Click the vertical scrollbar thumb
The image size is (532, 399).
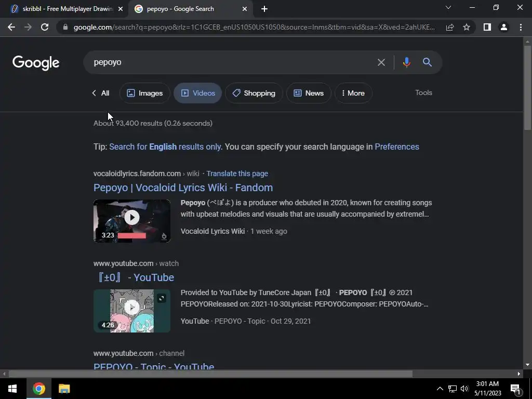click(x=527, y=87)
